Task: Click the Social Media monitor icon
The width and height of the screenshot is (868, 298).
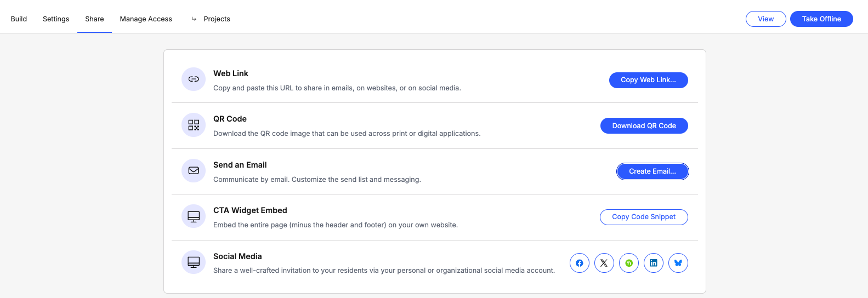Action: pyautogui.click(x=194, y=262)
